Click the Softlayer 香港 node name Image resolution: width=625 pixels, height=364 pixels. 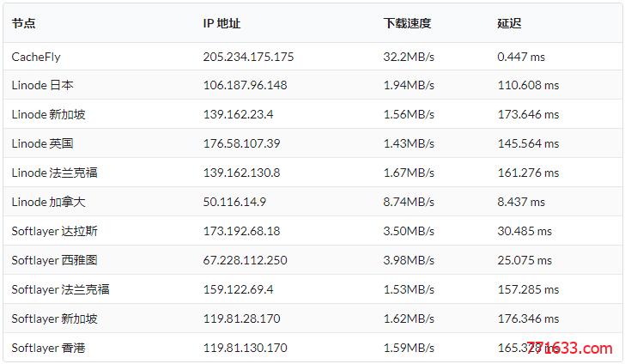pos(49,348)
